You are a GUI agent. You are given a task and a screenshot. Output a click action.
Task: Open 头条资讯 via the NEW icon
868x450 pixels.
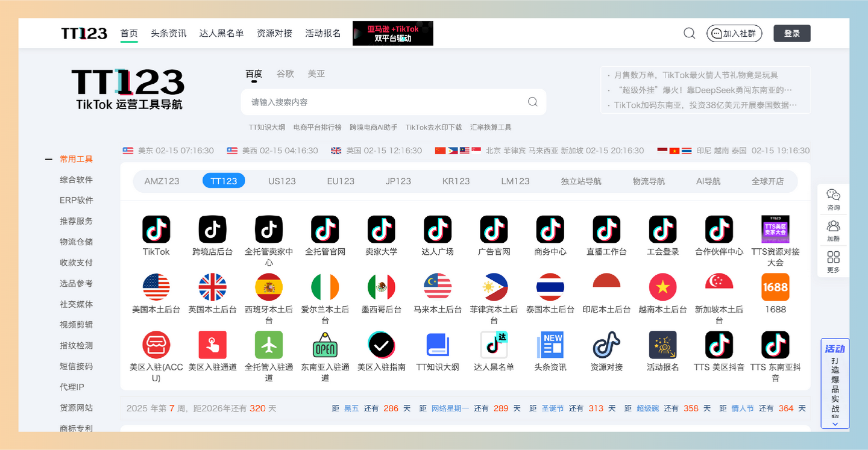(x=549, y=345)
